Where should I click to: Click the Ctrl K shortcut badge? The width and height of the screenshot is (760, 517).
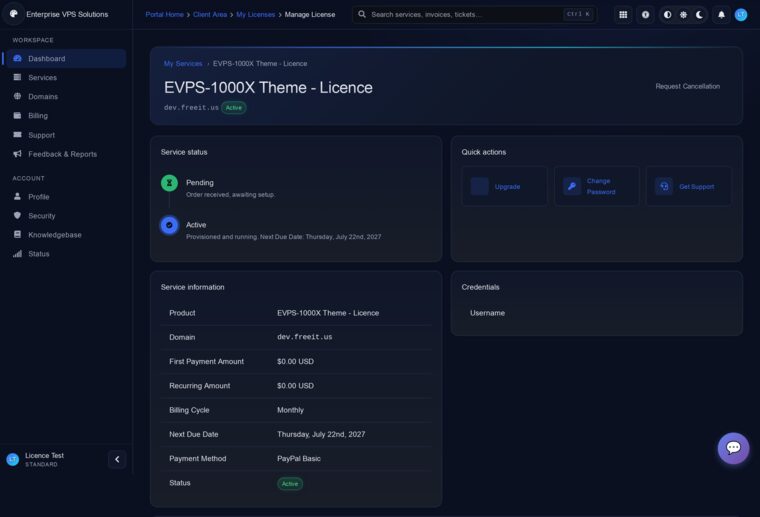click(x=578, y=14)
